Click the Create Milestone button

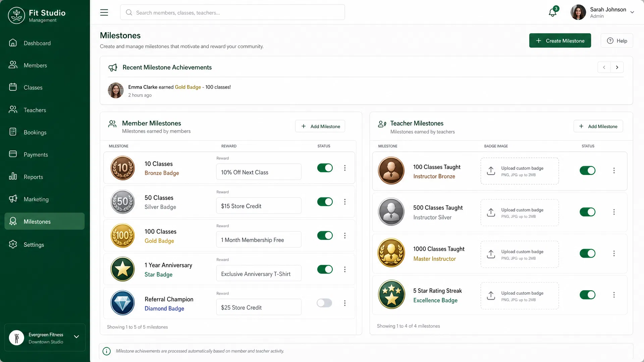560,41
